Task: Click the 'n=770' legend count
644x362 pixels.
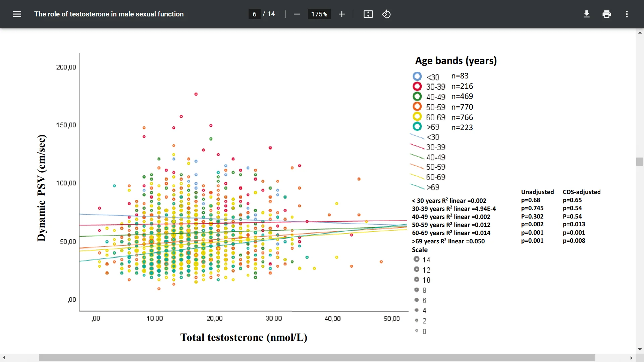Action: (462, 107)
